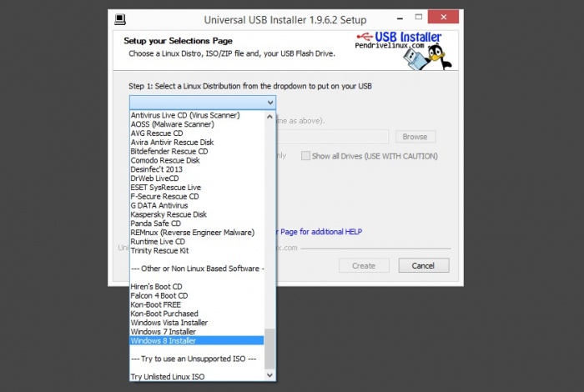The width and height of the screenshot is (584, 392).
Task: Click the Browse button
Action: coord(415,137)
